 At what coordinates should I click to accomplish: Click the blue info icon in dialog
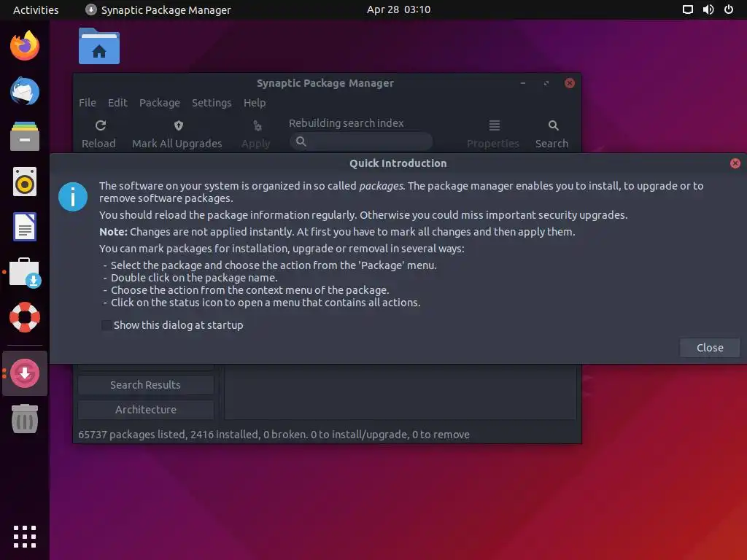coord(73,197)
